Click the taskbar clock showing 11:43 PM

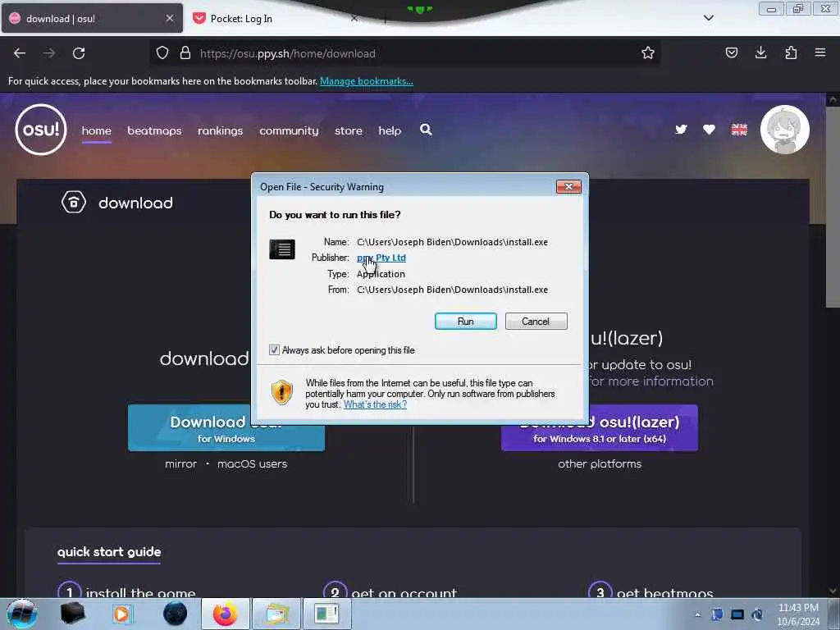[x=797, y=614]
